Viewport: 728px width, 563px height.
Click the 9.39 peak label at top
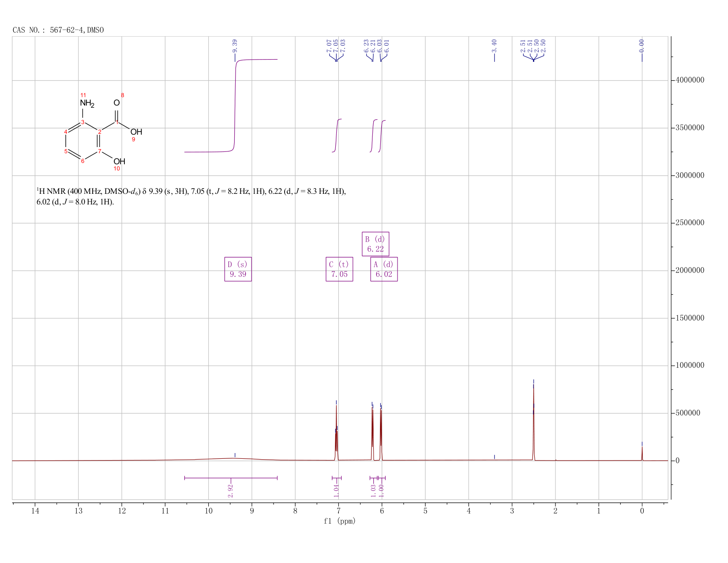click(x=235, y=46)
